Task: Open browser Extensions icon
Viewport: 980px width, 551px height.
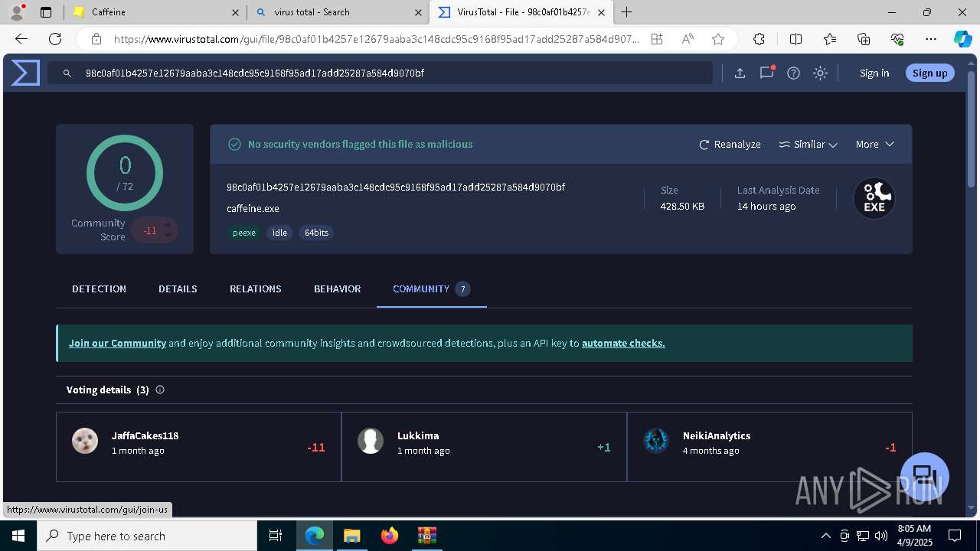Action: click(759, 39)
